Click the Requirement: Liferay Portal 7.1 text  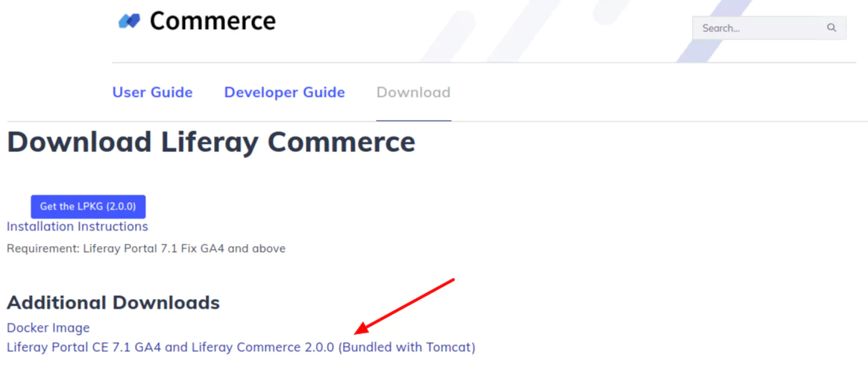click(x=146, y=248)
